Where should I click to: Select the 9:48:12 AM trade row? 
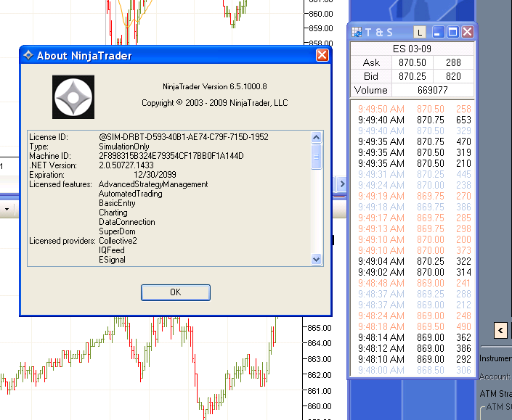click(413, 348)
